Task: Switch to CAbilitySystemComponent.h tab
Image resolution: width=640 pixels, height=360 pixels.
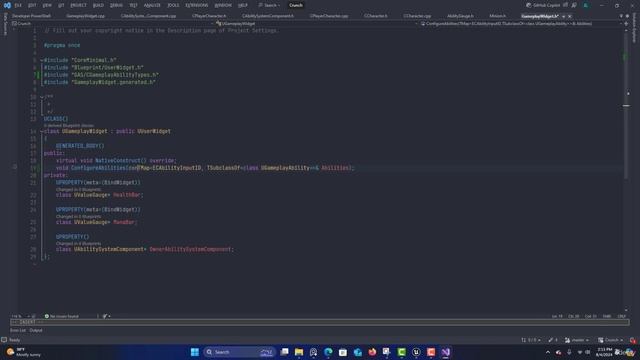Action: tap(268, 16)
